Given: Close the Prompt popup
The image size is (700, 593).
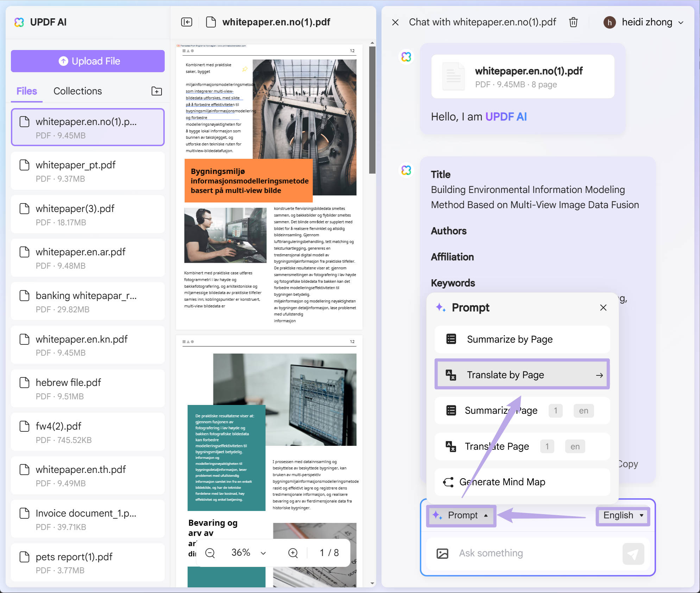Looking at the screenshot, I should click(603, 307).
